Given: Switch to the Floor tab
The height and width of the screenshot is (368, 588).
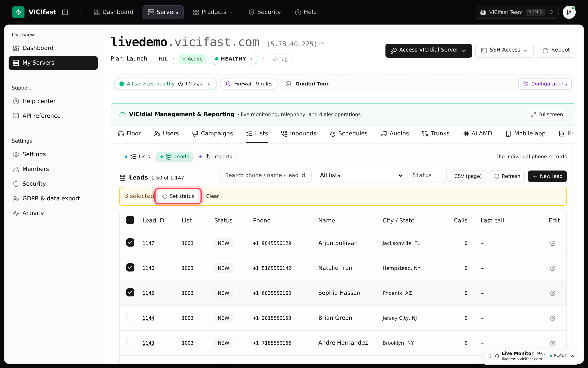Looking at the screenshot, I should (129, 134).
